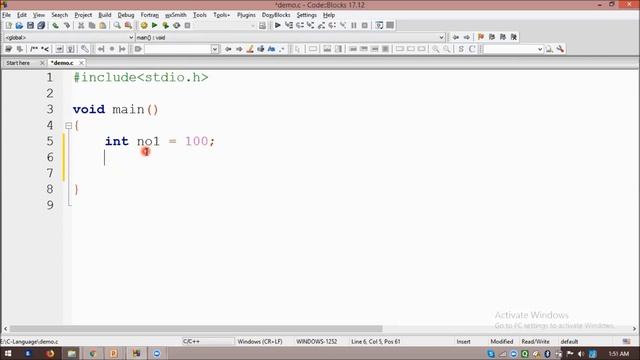Open the Settings menu
Image resolution: width=640 pixels, height=360 pixels.
(x=307, y=15)
